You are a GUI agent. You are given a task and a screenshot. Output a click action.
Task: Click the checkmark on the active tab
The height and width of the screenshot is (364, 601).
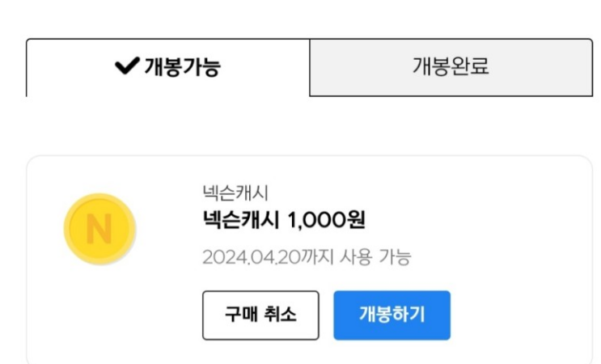(129, 68)
